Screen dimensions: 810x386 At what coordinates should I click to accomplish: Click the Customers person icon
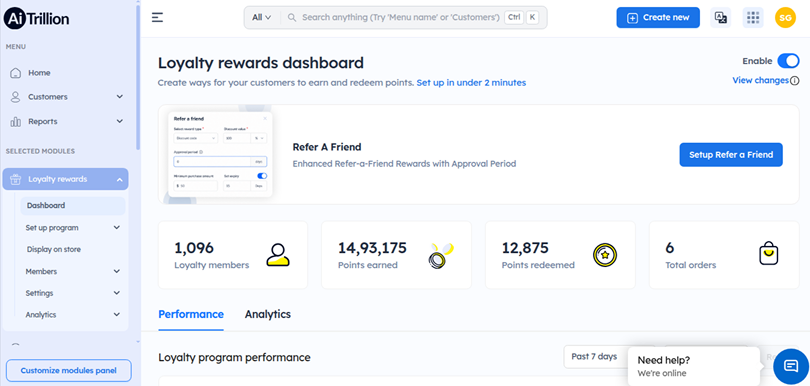click(x=15, y=97)
